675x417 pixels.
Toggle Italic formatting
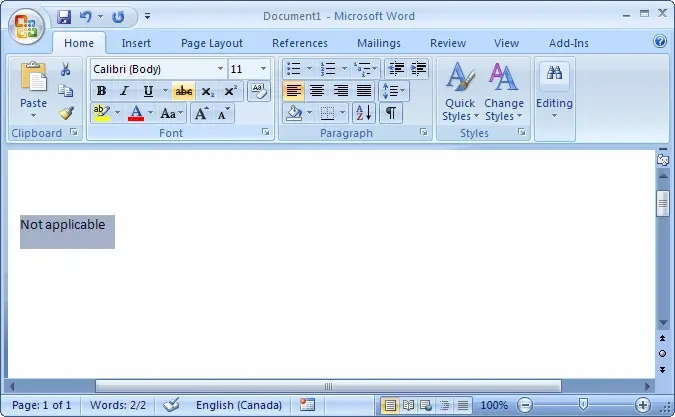point(124,91)
